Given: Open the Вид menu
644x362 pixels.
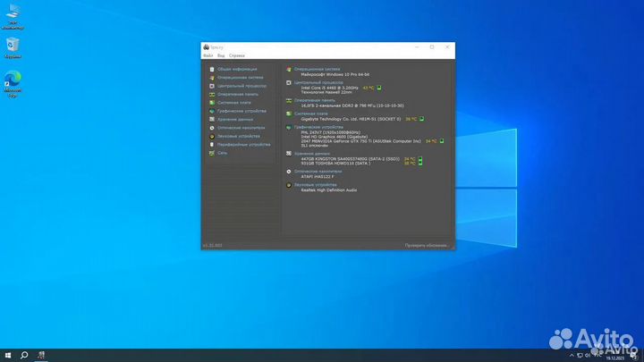Looking at the screenshot, I should click(221, 55).
